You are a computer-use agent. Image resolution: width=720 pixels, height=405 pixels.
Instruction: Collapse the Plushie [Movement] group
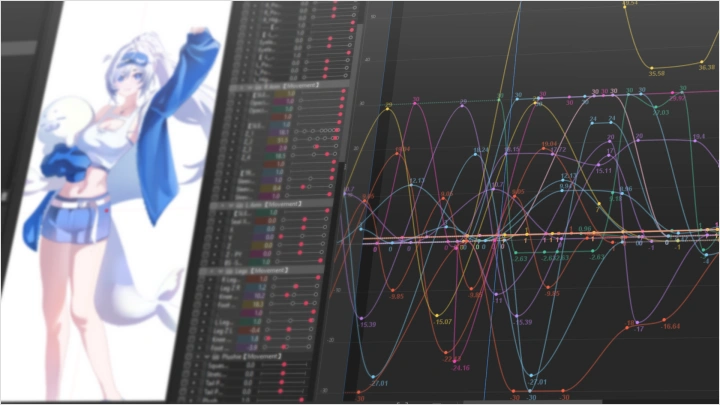point(207,357)
